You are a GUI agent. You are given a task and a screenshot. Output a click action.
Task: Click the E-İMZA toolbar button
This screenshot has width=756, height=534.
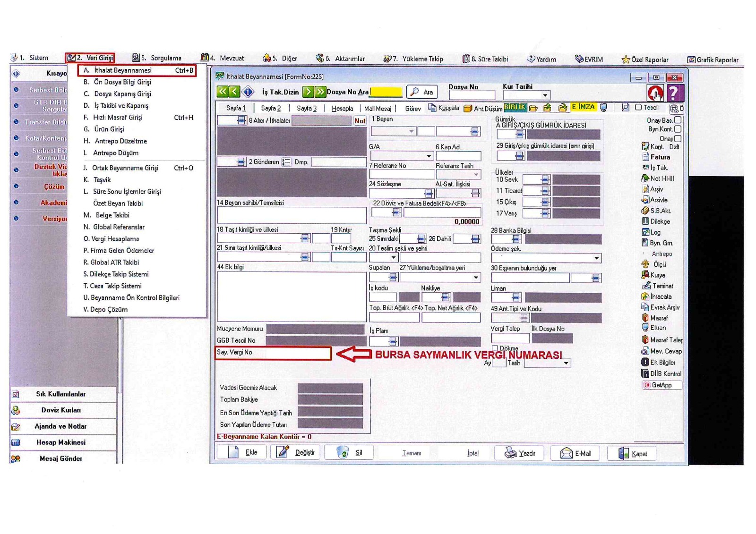583,107
